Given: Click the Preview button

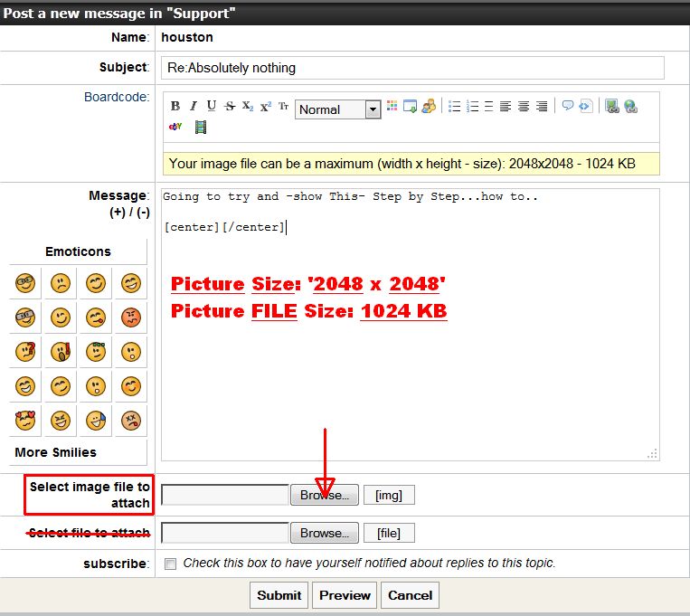Looking at the screenshot, I should coord(345,595).
